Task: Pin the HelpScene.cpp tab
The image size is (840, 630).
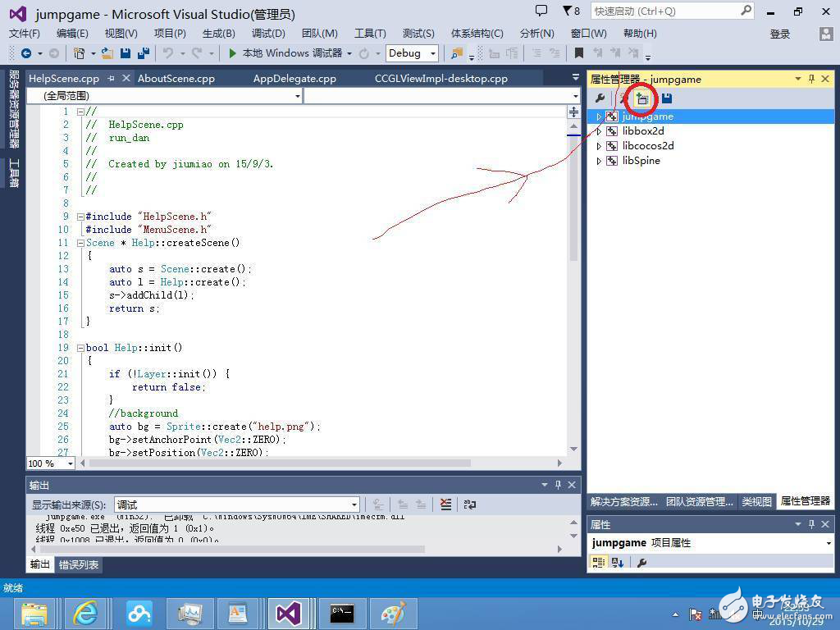Action: [112, 79]
